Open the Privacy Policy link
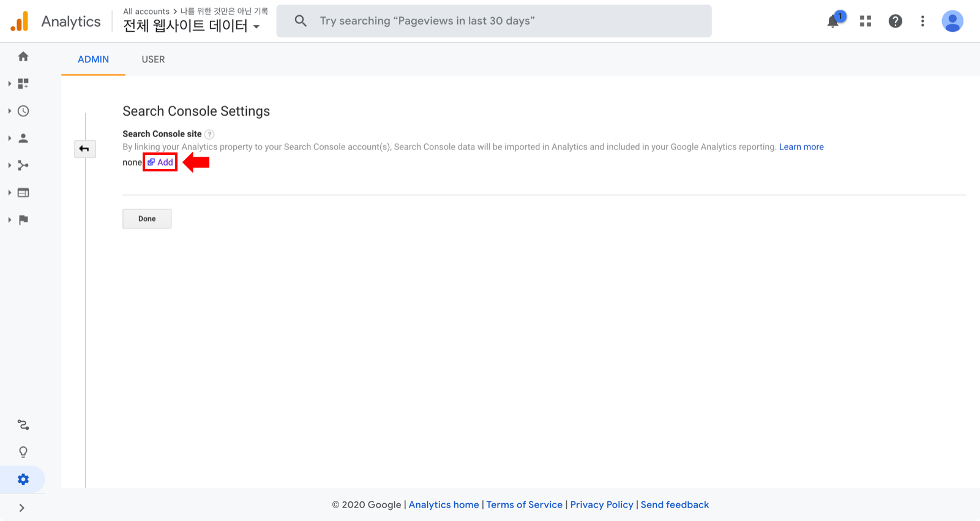980x521 pixels. [x=602, y=504]
